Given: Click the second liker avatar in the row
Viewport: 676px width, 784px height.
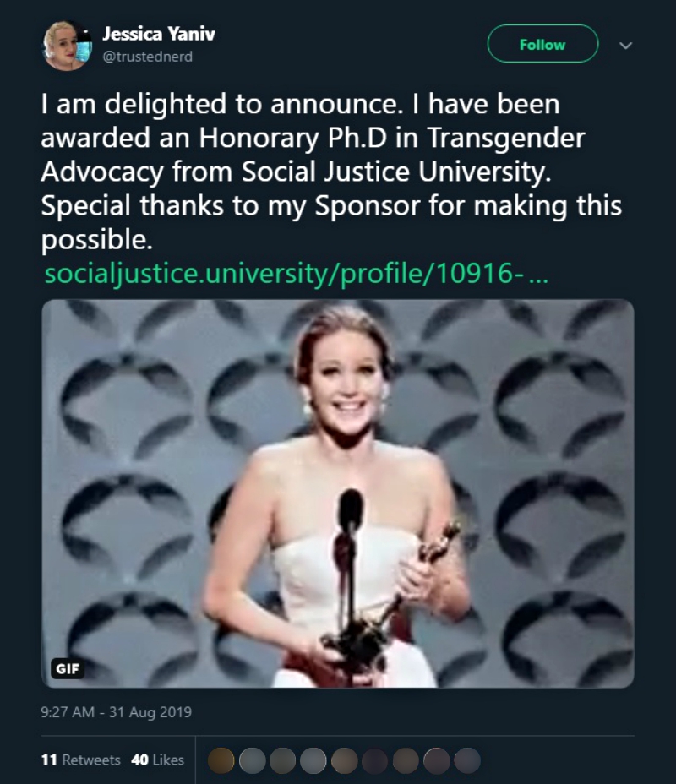Looking at the screenshot, I should pyautogui.click(x=253, y=760).
